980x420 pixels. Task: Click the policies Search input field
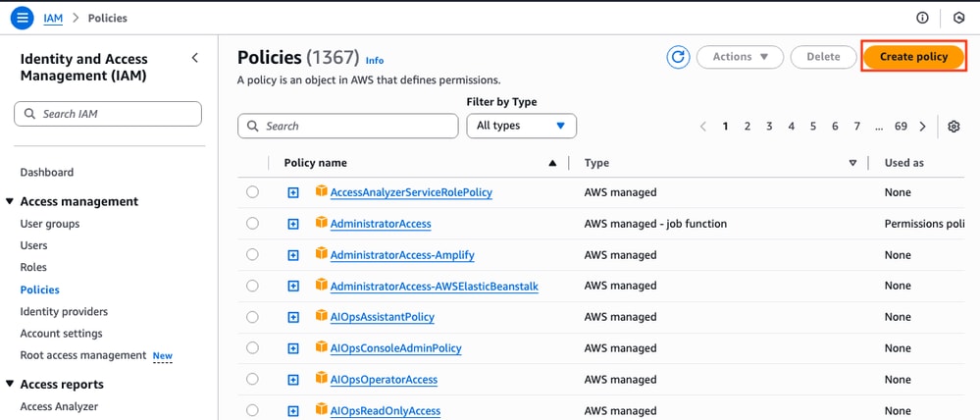coord(347,126)
